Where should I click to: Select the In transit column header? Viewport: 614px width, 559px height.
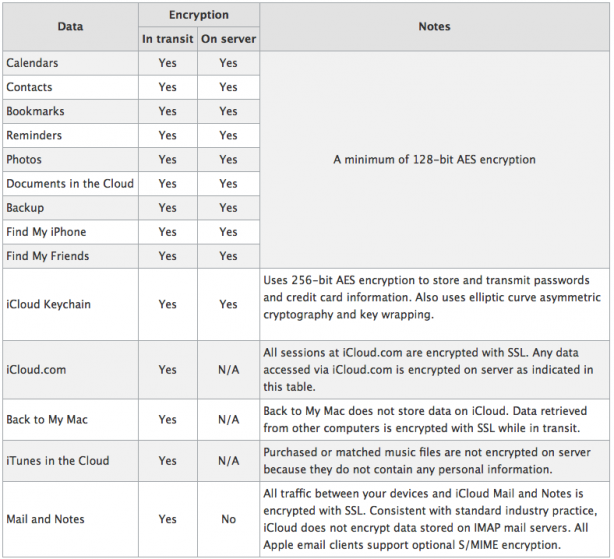coord(168,39)
